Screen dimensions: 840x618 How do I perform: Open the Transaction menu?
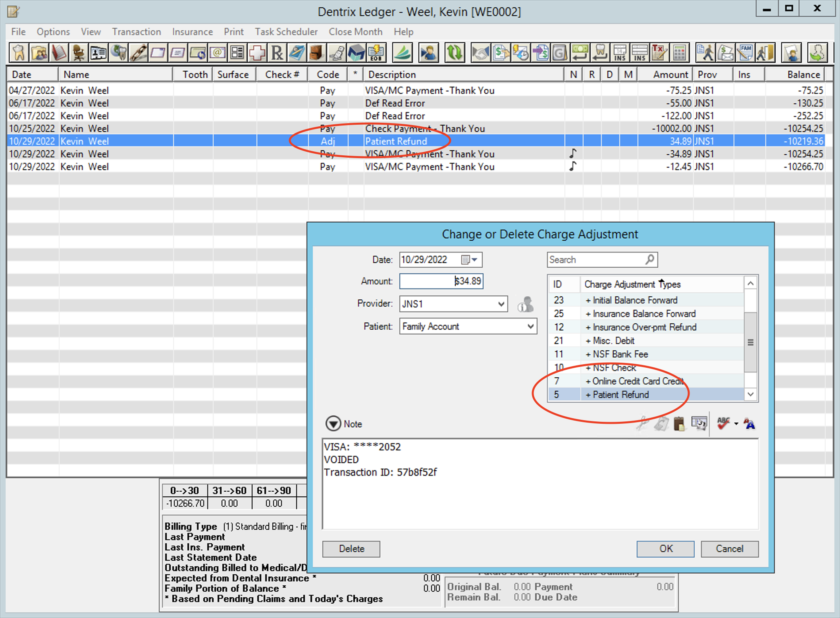[x=136, y=32]
